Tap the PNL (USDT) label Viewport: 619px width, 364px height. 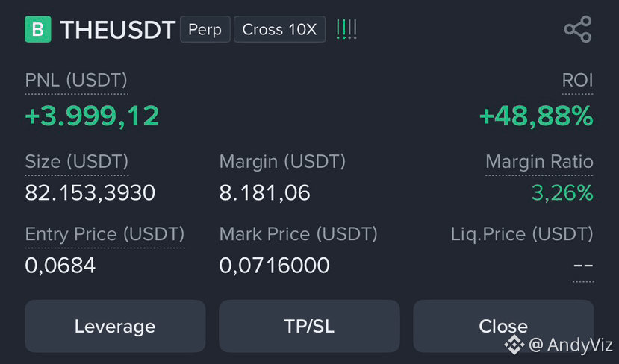pos(76,80)
